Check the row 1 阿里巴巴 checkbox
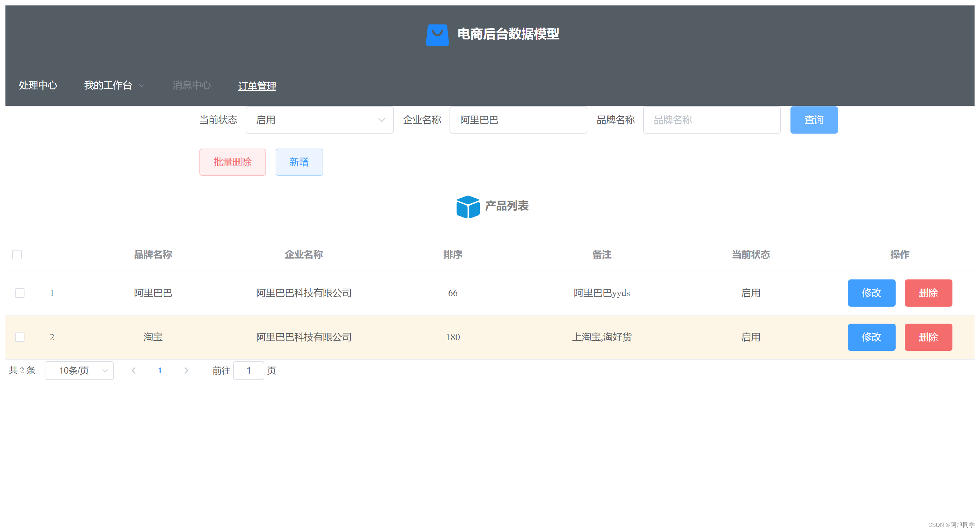Screen dimensions: 980x531 pyautogui.click(x=20, y=293)
